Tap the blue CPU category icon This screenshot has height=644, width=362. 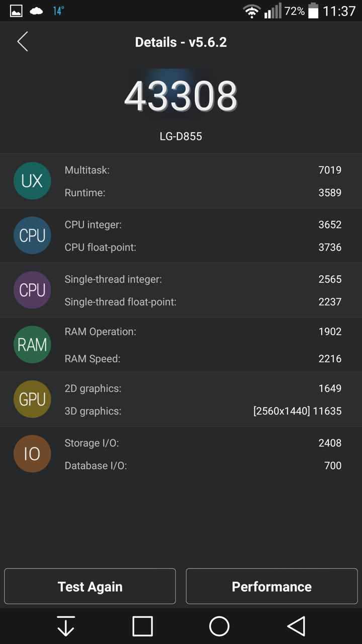point(32,235)
